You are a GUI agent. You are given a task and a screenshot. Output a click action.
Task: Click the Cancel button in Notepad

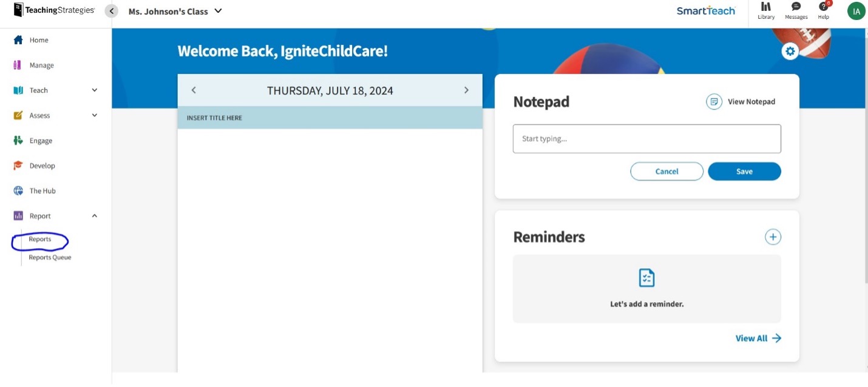tap(666, 172)
